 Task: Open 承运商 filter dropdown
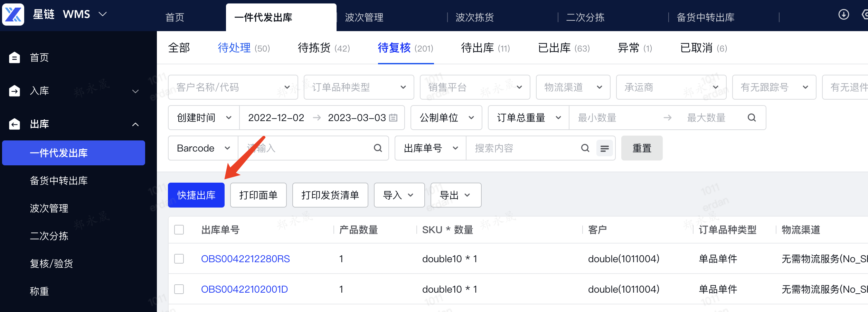[671, 87]
